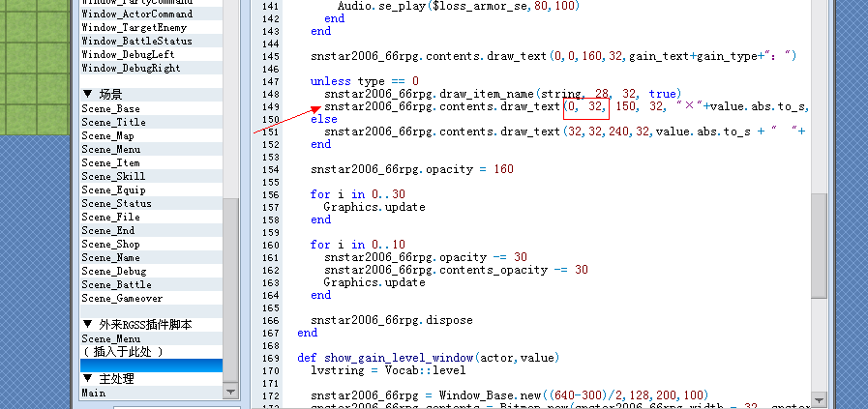The image size is (868, 409).
Task: Open Scene_Title script
Action: (151, 122)
